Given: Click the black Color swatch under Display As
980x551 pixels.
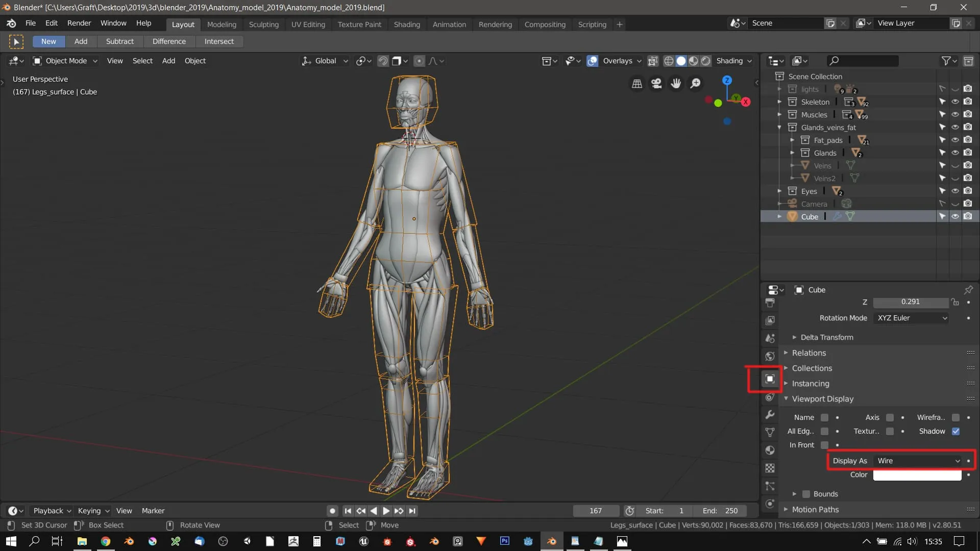Looking at the screenshot, I should tap(916, 474).
